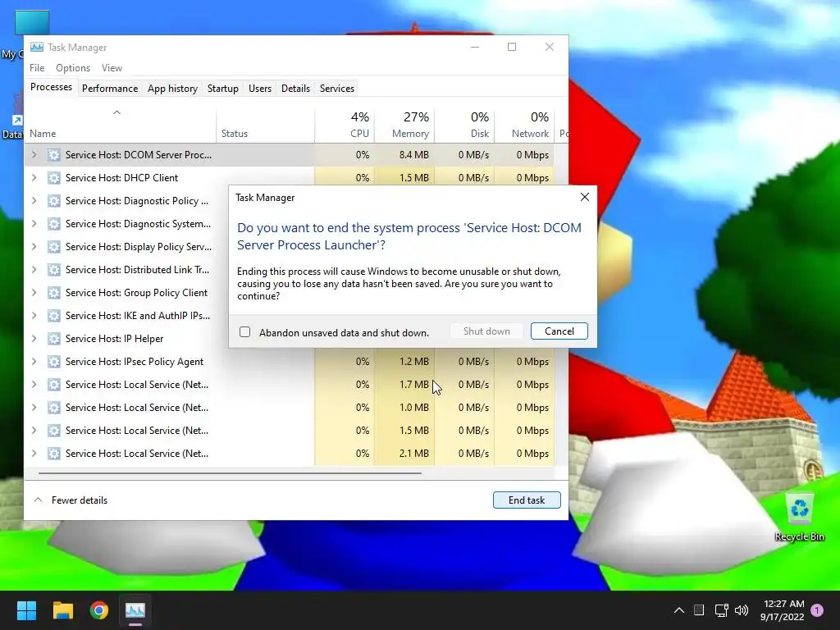Image resolution: width=840 pixels, height=630 pixels.
Task: Click Fewer details to collapse the view
Action: pos(71,500)
